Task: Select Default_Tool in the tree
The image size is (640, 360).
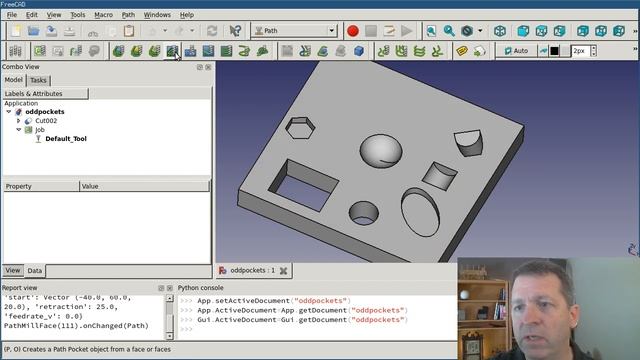Action: click(x=66, y=139)
